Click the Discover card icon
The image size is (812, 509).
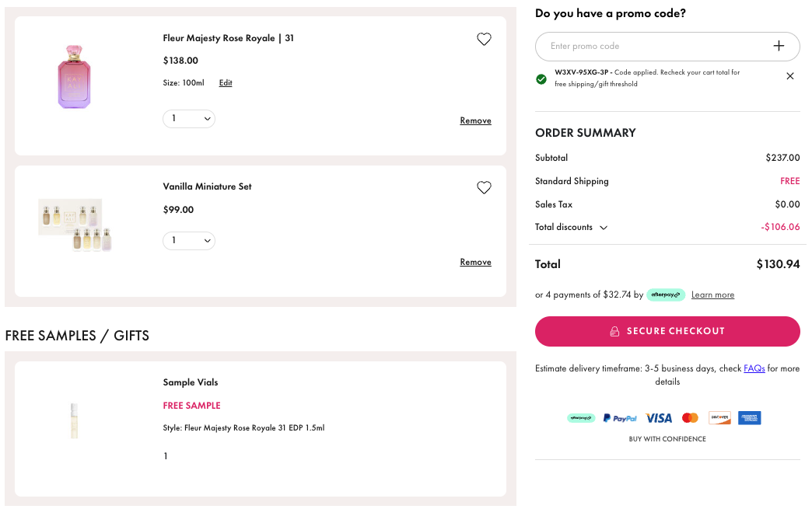tap(719, 418)
